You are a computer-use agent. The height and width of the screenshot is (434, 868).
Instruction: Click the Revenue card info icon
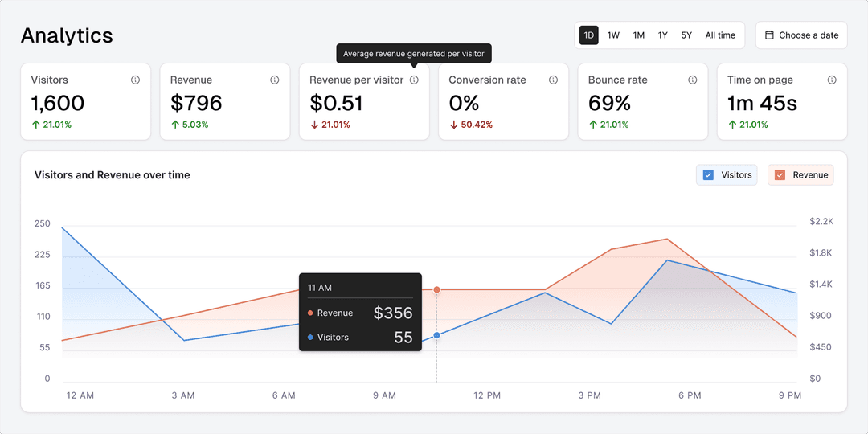275,80
